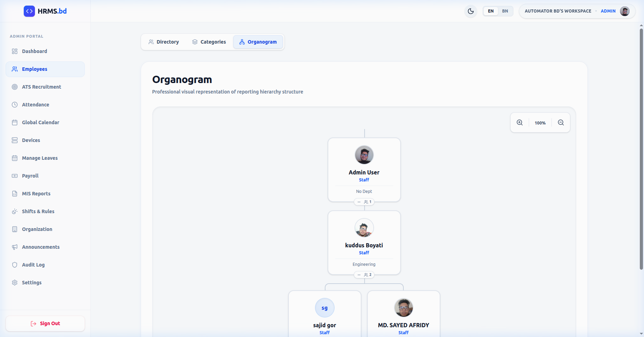
Task: Zoom in the organogram chart
Action: tap(520, 122)
